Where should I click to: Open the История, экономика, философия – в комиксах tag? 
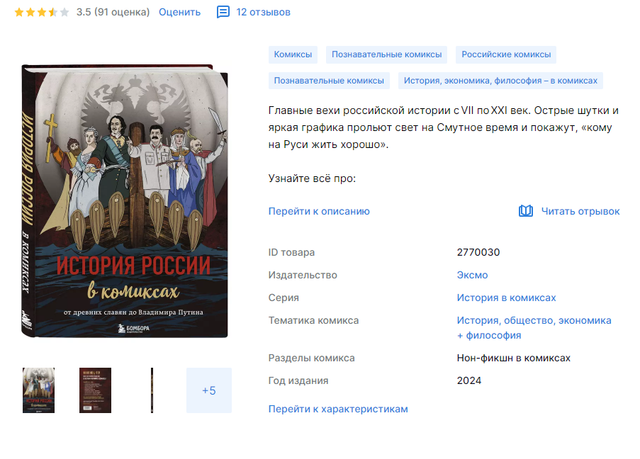500,81
